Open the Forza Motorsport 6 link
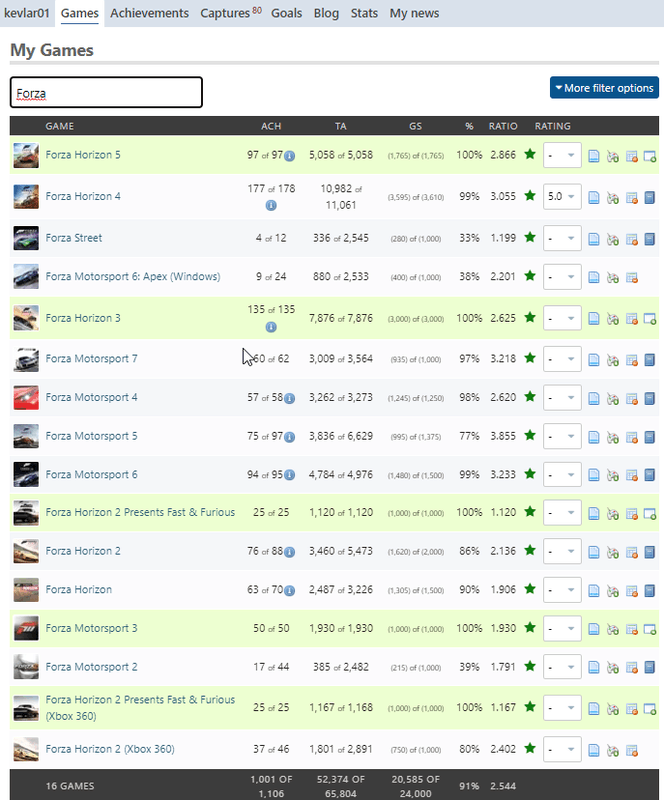This screenshot has height=800, width=664. tap(91, 474)
